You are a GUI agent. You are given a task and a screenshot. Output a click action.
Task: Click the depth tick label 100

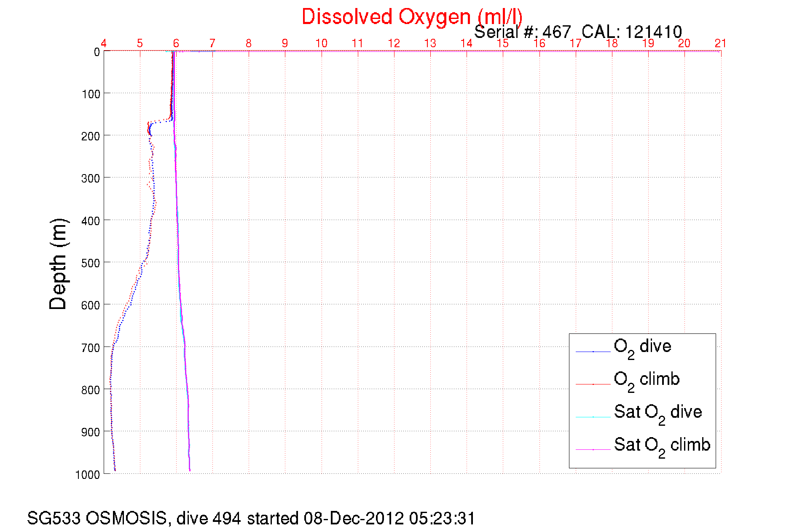(x=91, y=94)
